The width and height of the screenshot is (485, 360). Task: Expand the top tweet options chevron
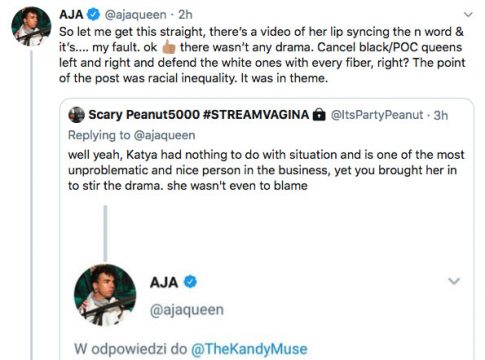[468, 15]
